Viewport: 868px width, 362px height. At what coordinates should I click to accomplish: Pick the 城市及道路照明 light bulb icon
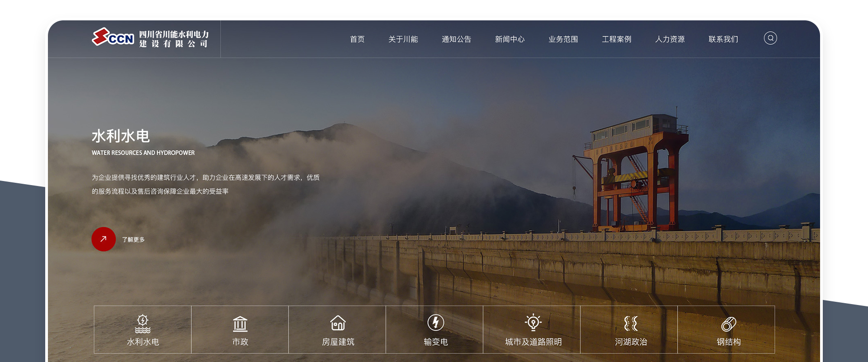coord(533,323)
